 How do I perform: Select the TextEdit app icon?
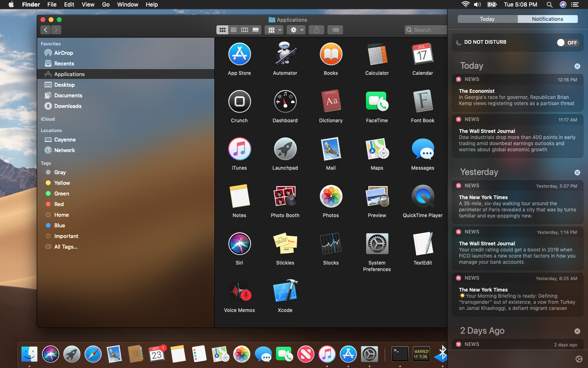click(423, 244)
